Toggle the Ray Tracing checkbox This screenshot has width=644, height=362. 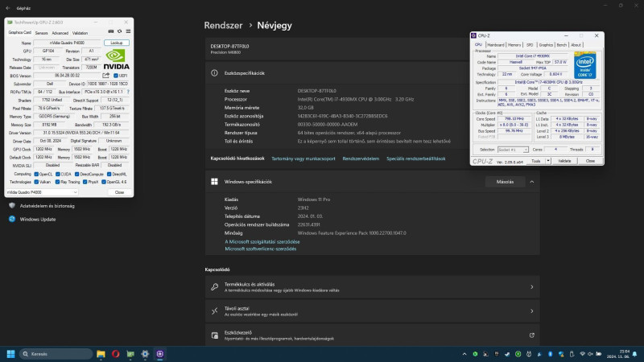(58, 182)
